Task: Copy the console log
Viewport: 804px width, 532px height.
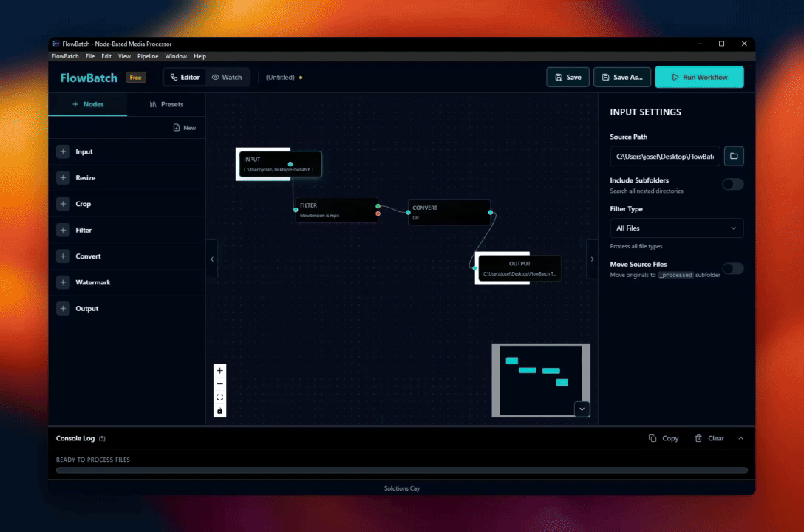Action: [x=663, y=438]
